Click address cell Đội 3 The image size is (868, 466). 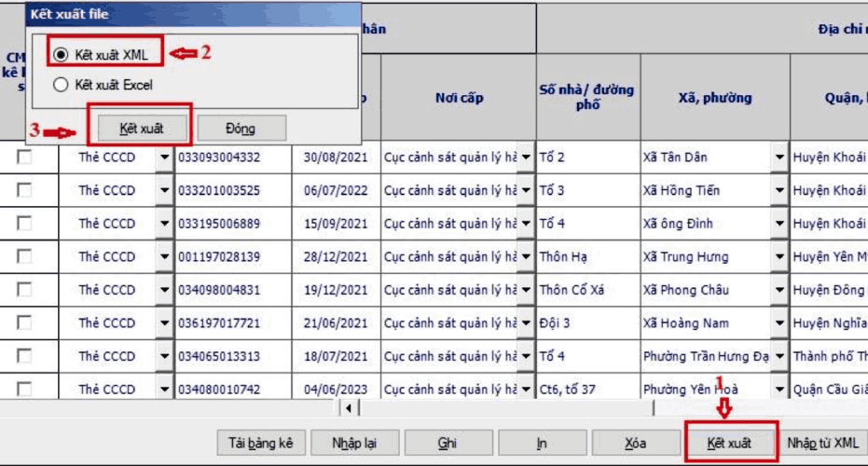click(x=588, y=323)
